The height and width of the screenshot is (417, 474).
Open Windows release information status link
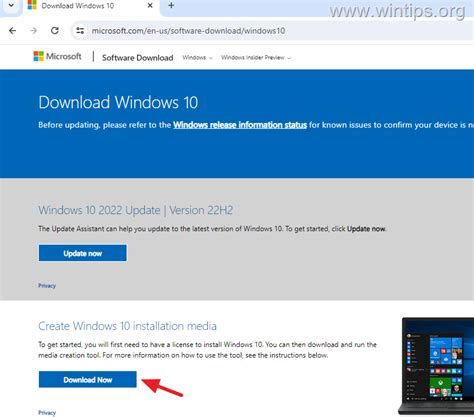[240, 125]
